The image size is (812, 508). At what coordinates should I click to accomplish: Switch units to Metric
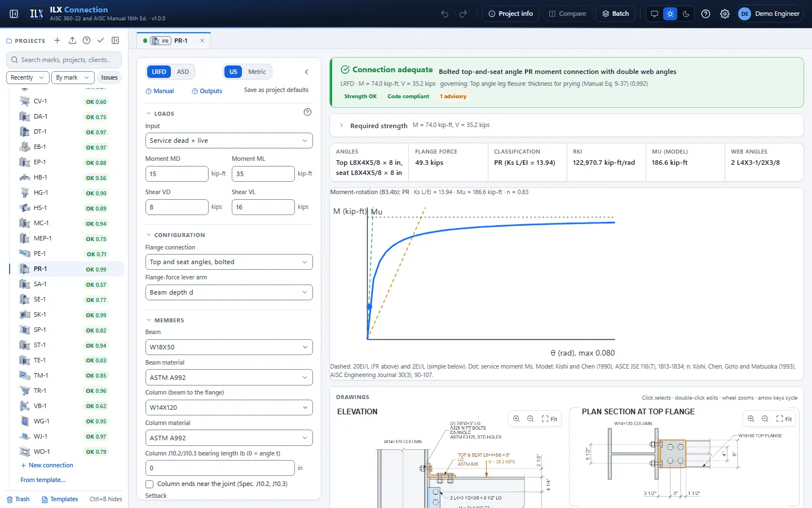tap(257, 72)
